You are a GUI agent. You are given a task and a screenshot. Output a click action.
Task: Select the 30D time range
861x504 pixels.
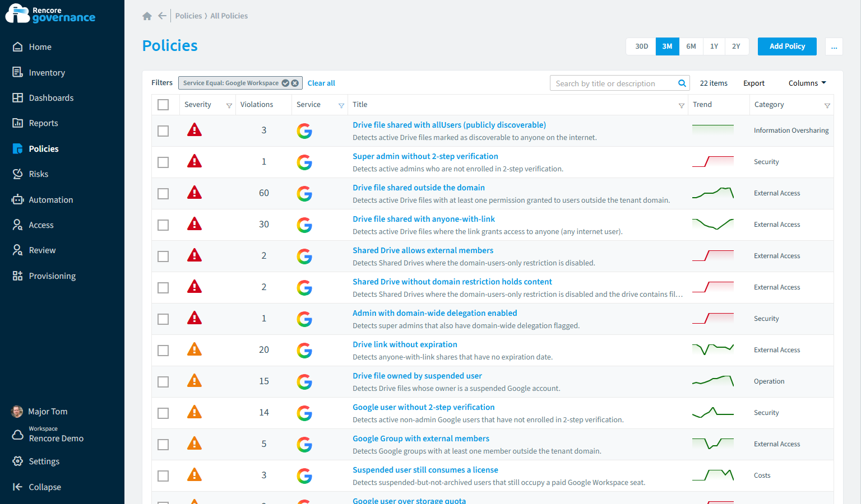tap(641, 46)
